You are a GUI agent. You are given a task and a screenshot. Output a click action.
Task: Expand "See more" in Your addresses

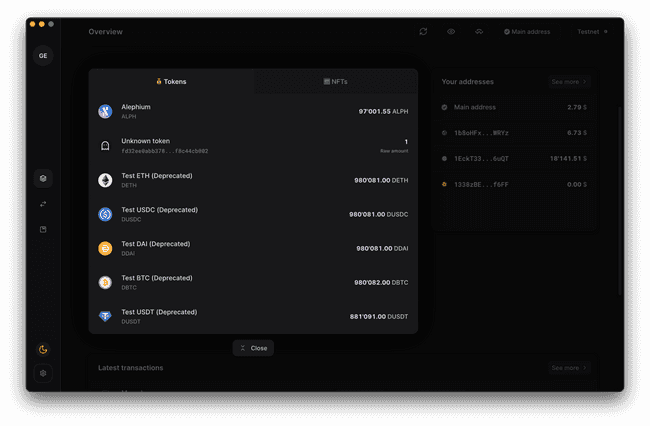570,82
